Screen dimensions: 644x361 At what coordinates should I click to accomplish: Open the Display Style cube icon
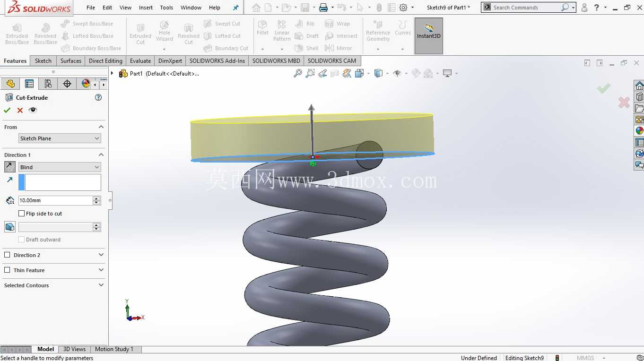pos(378,73)
